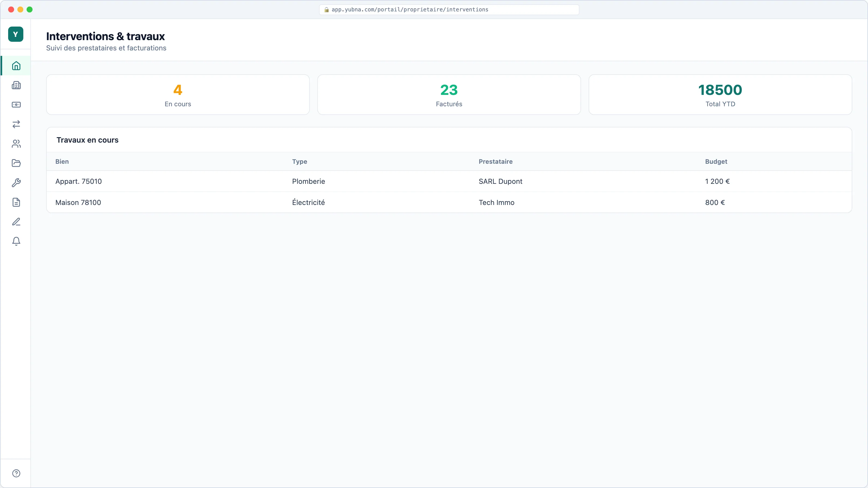The width and height of the screenshot is (868, 488).
Task: Focus the browser address bar
Action: (449, 9)
